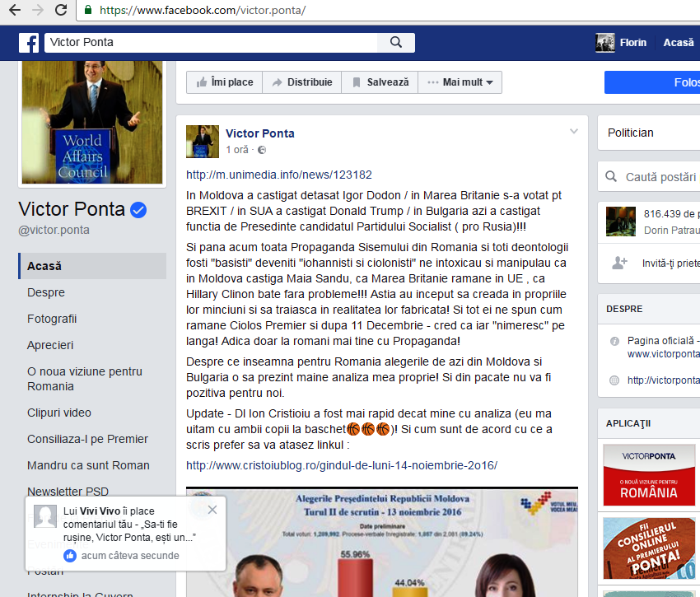
Task: Go back using the browser back arrow
Action: point(15,11)
